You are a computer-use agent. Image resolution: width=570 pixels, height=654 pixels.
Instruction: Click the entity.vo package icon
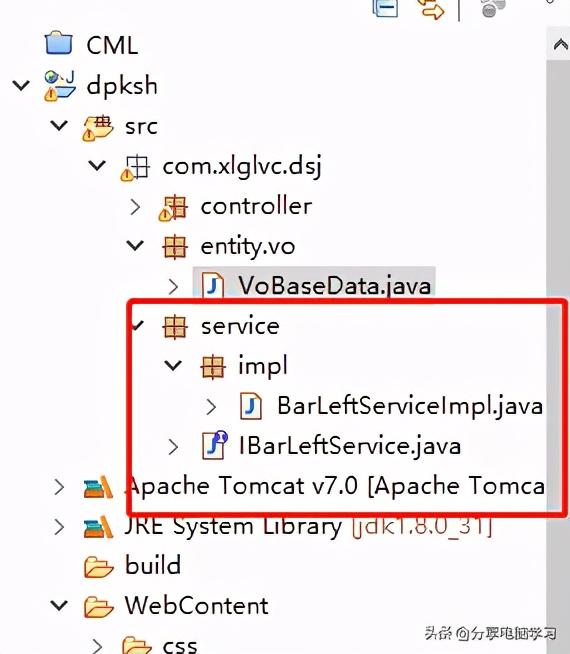(175, 247)
